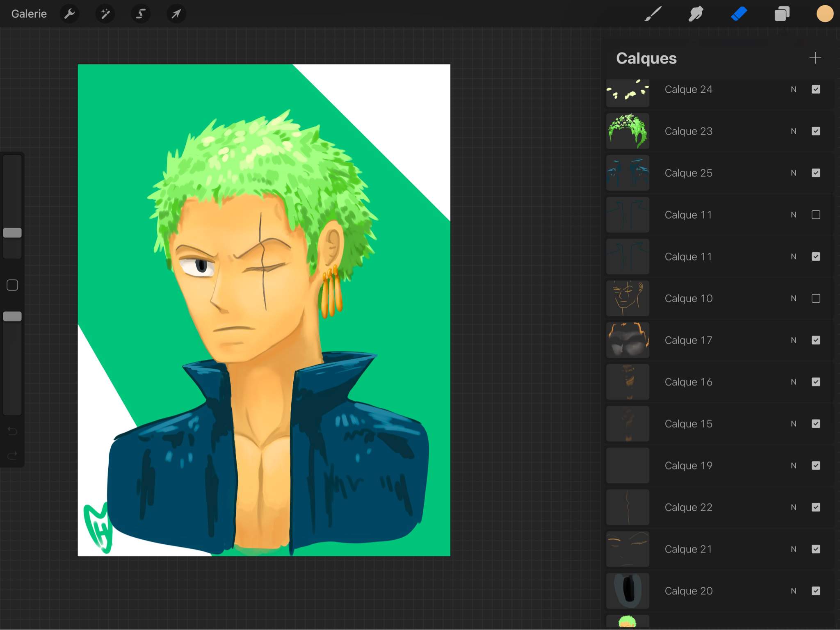Tap the undo arrow in sidebar
This screenshot has height=630, width=840.
[x=12, y=431]
